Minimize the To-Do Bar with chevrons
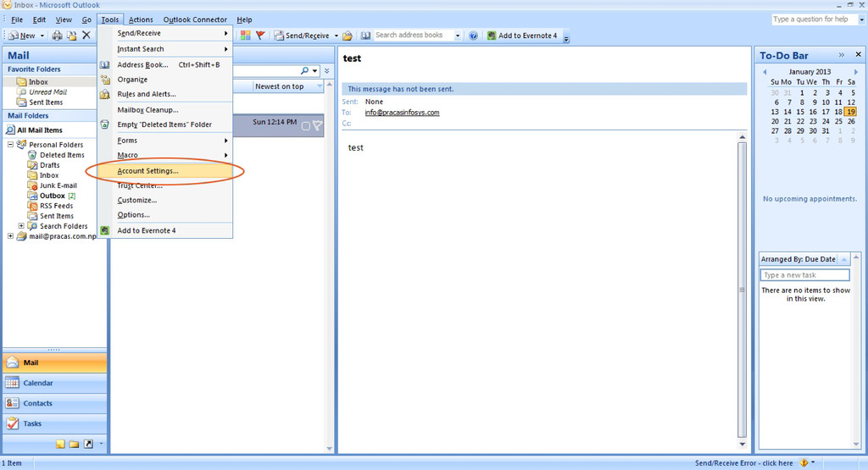Screen dimensions: 868x470 [842, 55]
